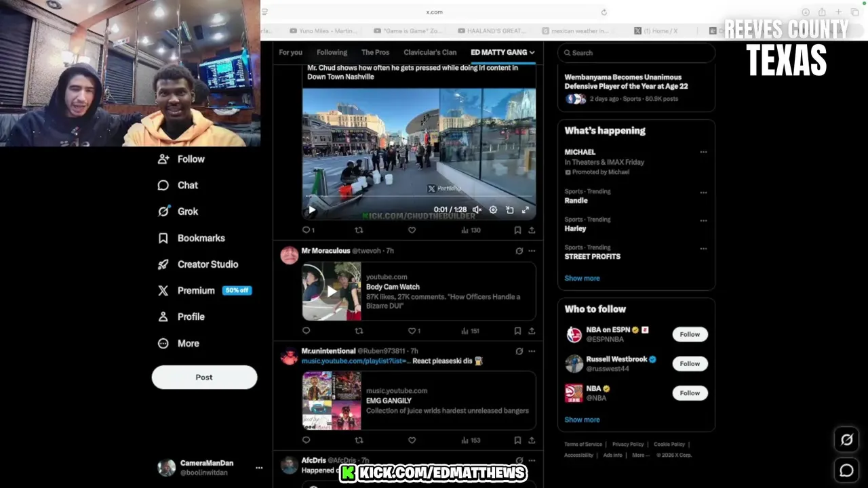Like the Mr Moraculous post

[414, 331]
